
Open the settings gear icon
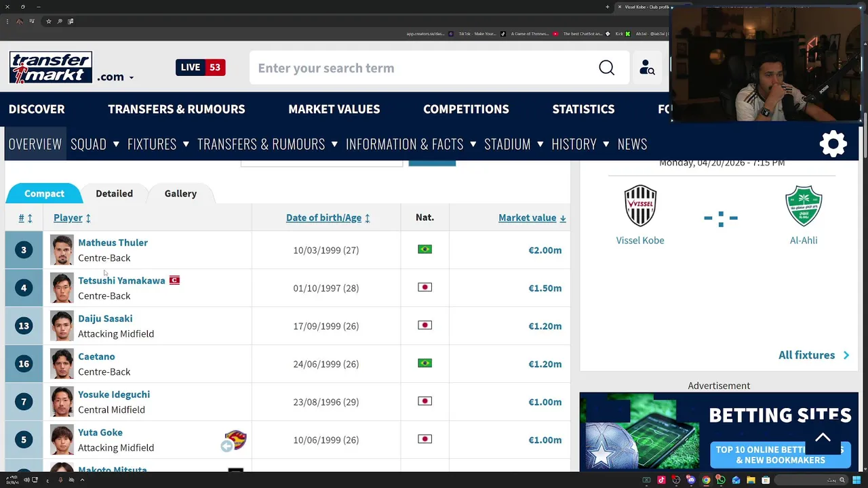(833, 144)
